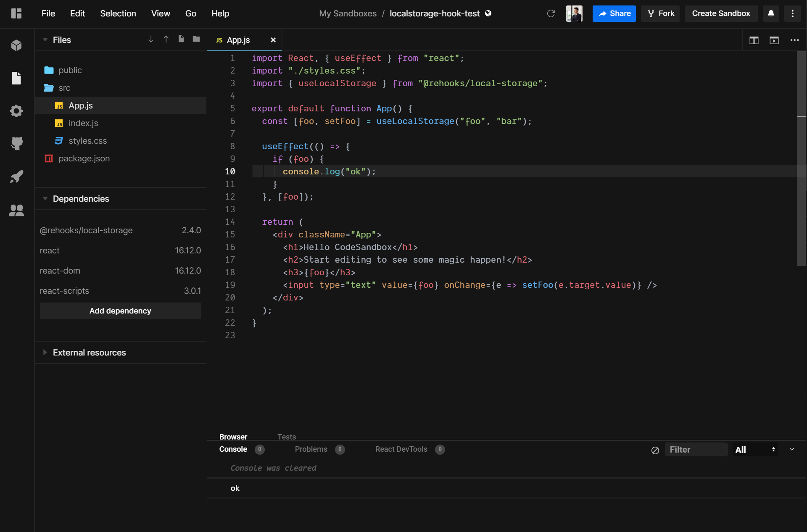The width and height of the screenshot is (807, 532).
Task: Open the user avatar menu
Action: [x=574, y=13]
